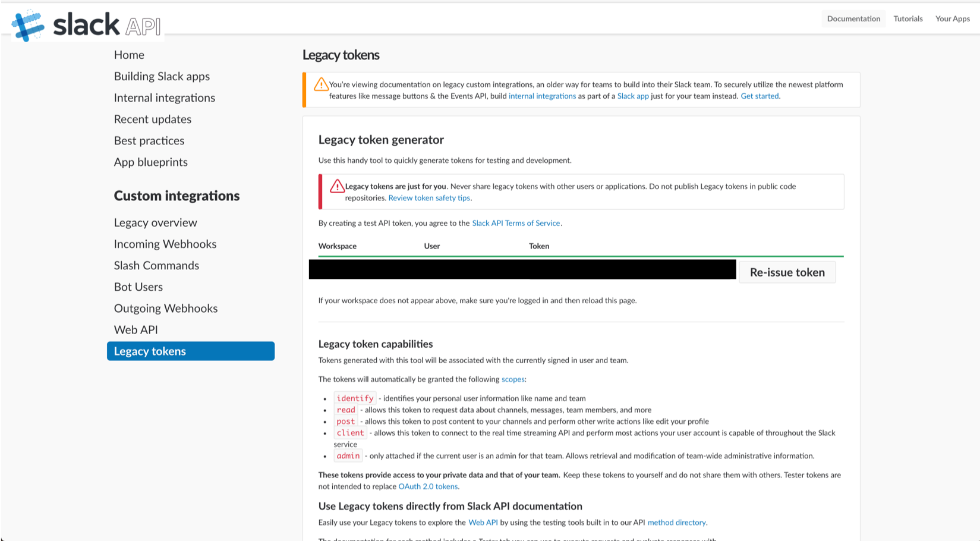Click the Token column header
This screenshot has width=980, height=541.
[x=539, y=246]
